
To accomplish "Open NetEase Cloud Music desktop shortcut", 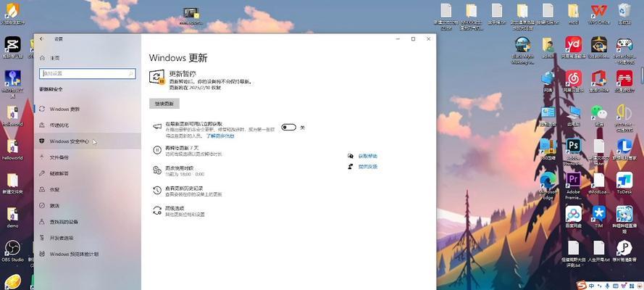I will (573, 81).
